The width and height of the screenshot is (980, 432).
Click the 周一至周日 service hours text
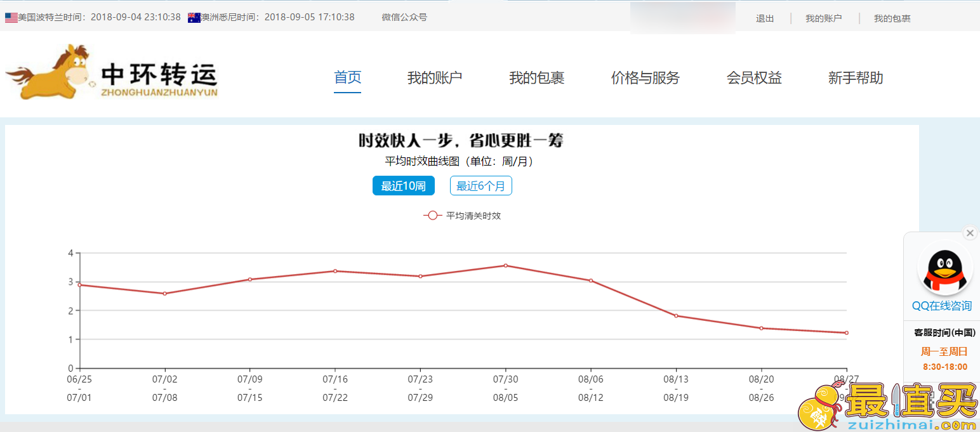944,351
